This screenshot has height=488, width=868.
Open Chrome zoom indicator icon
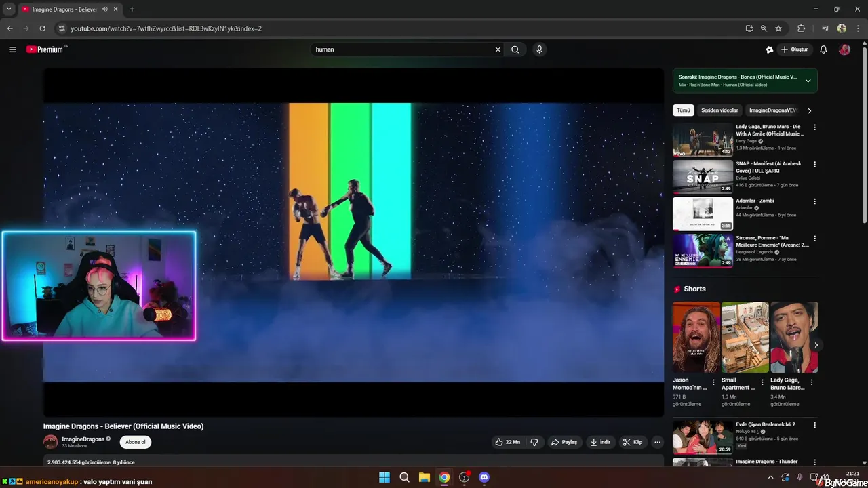pyautogui.click(x=764, y=28)
